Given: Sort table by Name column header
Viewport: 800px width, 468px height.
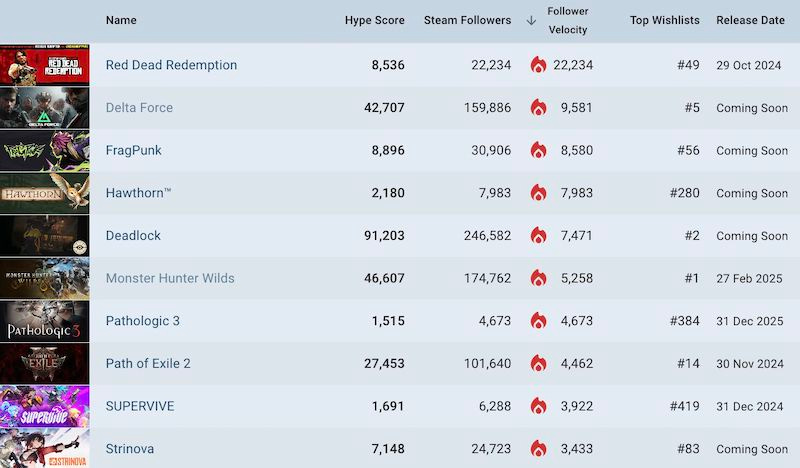Looking at the screenshot, I should (121, 20).
